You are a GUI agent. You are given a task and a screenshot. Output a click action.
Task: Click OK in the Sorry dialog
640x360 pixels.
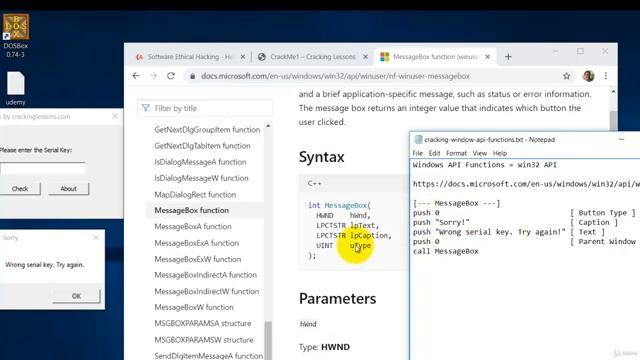point(76,296)
